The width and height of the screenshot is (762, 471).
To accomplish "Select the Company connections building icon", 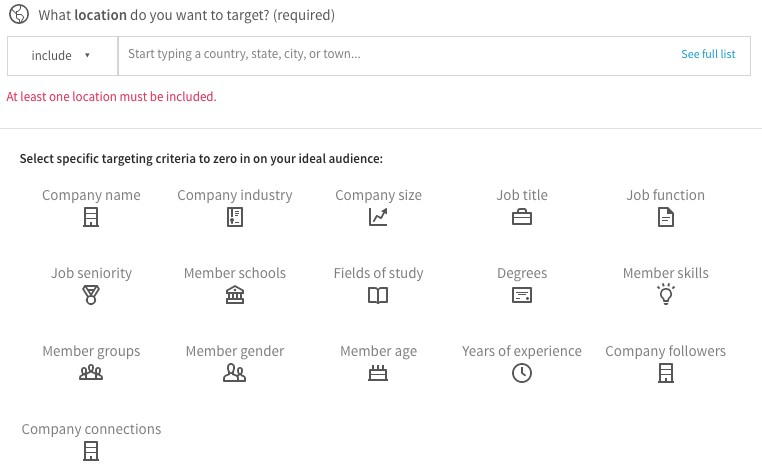I will (91, 451).
